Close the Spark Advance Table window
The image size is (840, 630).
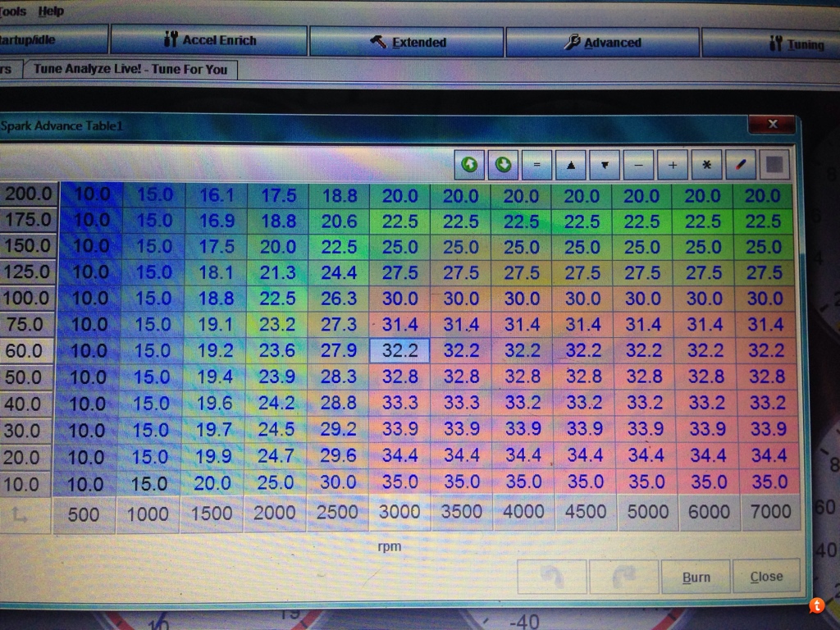pos(773,125)
